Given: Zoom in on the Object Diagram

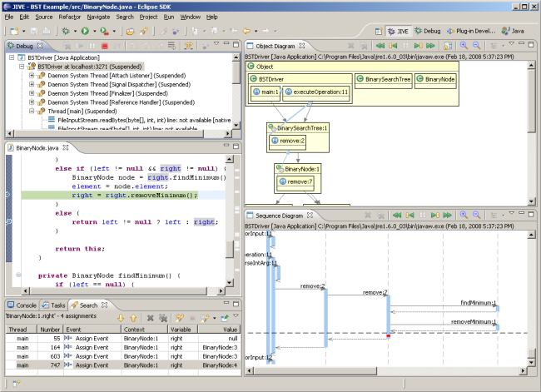Looking at the screenshot, I should pyautogui.click(x=463, y=46).
